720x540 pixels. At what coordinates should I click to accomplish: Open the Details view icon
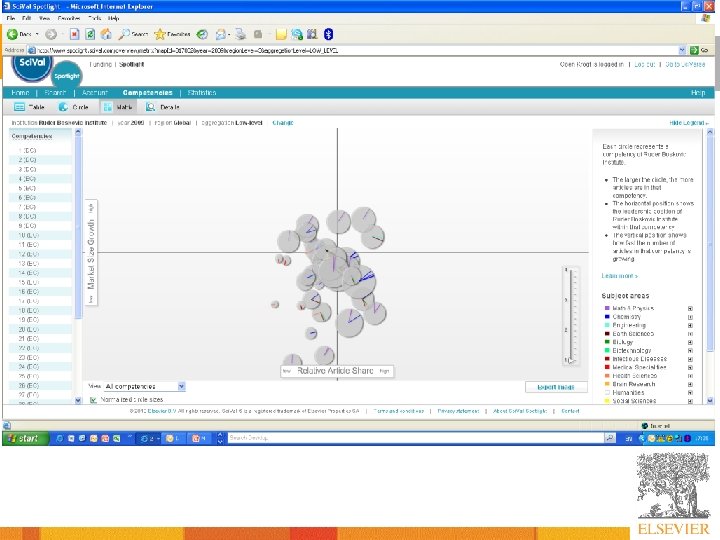[150, 107]
